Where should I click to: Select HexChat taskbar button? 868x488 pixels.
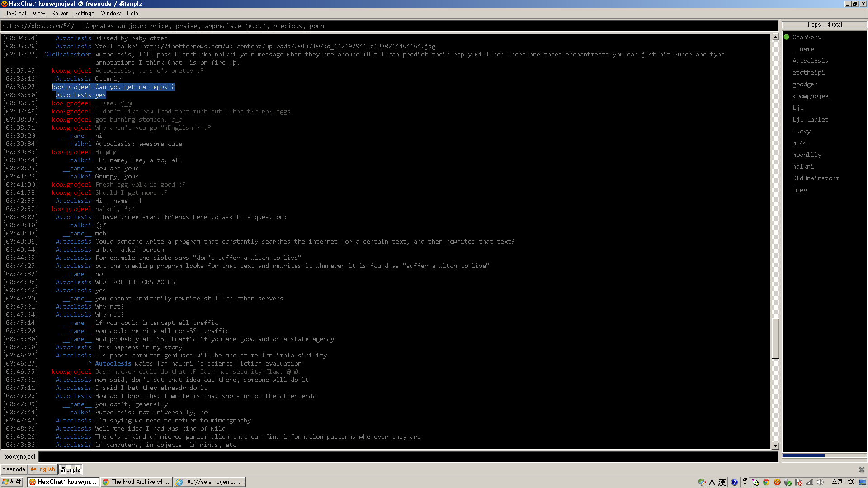tap(62, 482)
